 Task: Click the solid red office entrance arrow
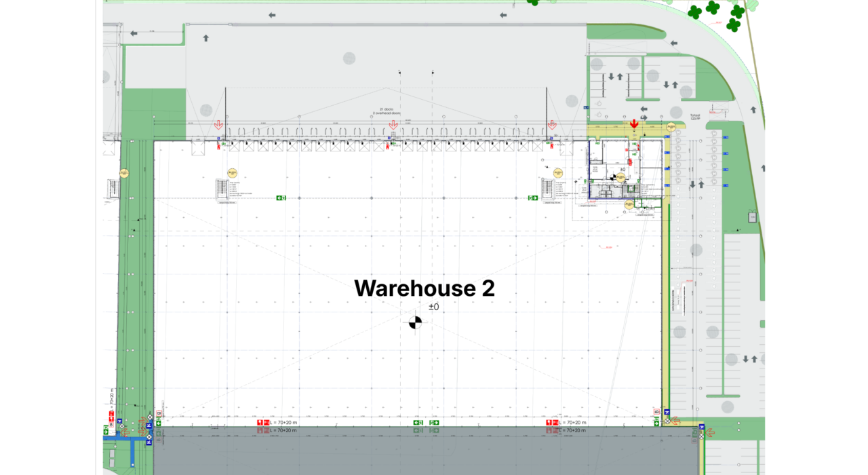pyautogui.click(x=634, y=123)
